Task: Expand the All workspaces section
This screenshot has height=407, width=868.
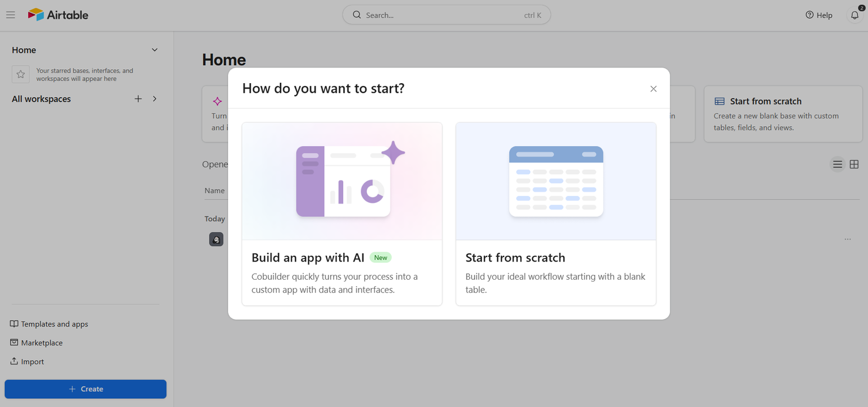Action: (x=154, y=99)
